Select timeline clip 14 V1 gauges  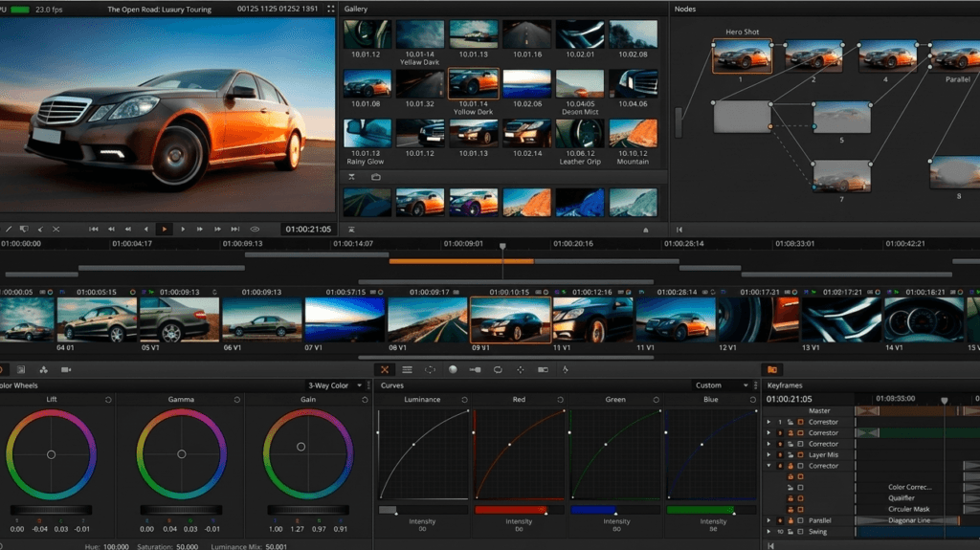coord(924,320)
